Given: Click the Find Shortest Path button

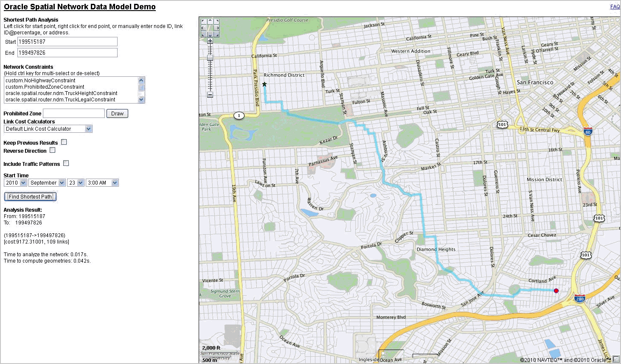Looking at the screenshot, I should pyautogui.click(x=30, y=197).
